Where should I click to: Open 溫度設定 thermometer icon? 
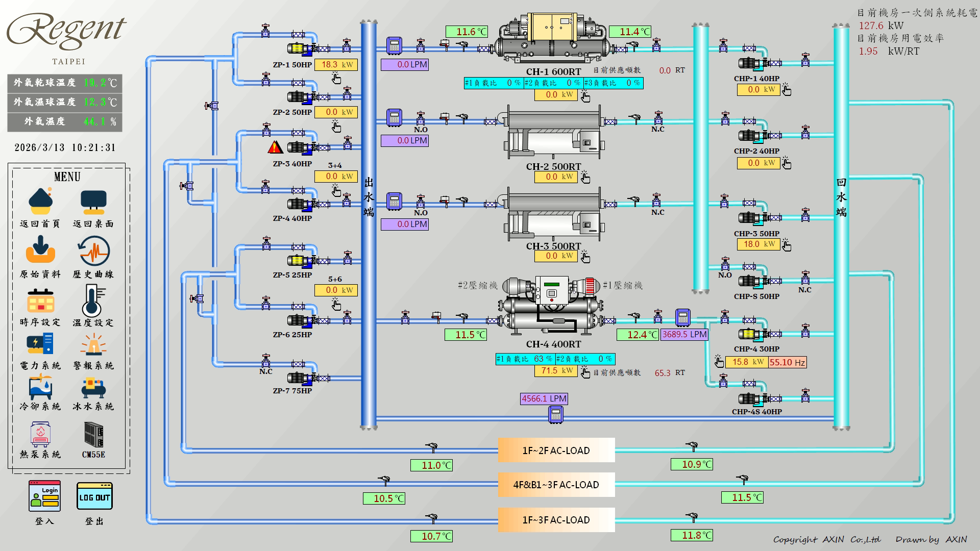coord(93,301)
